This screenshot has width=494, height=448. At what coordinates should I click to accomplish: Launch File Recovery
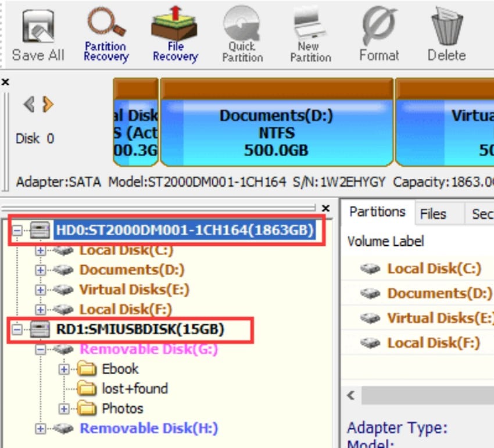[x=174, y=26]
